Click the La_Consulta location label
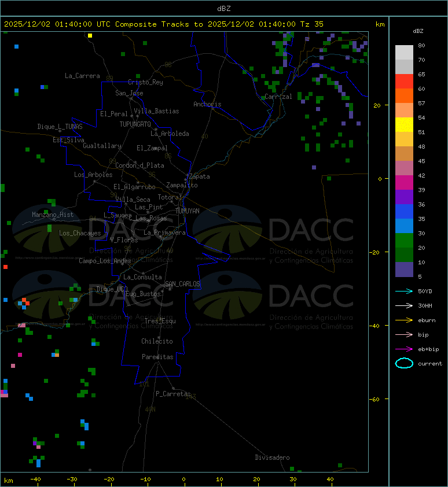448x487 pixels. pos(143,277)
